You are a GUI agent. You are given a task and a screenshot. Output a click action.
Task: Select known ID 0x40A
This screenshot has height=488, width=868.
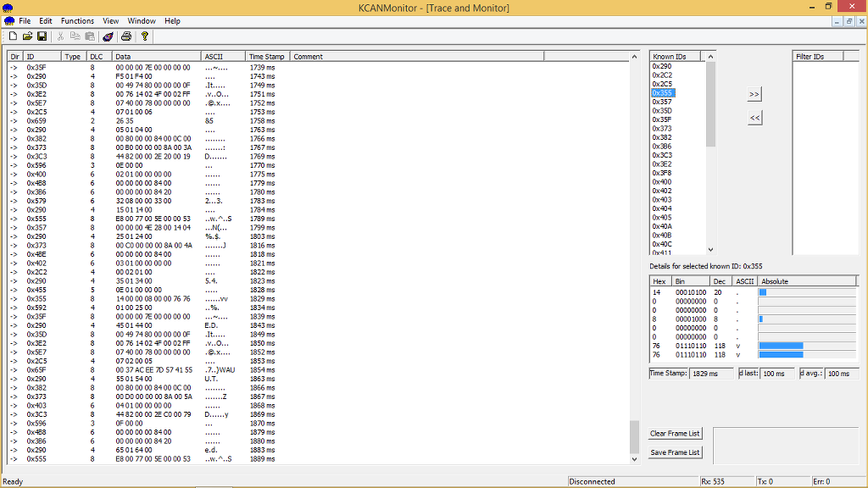pyautogui.click(x=661, y=226)
